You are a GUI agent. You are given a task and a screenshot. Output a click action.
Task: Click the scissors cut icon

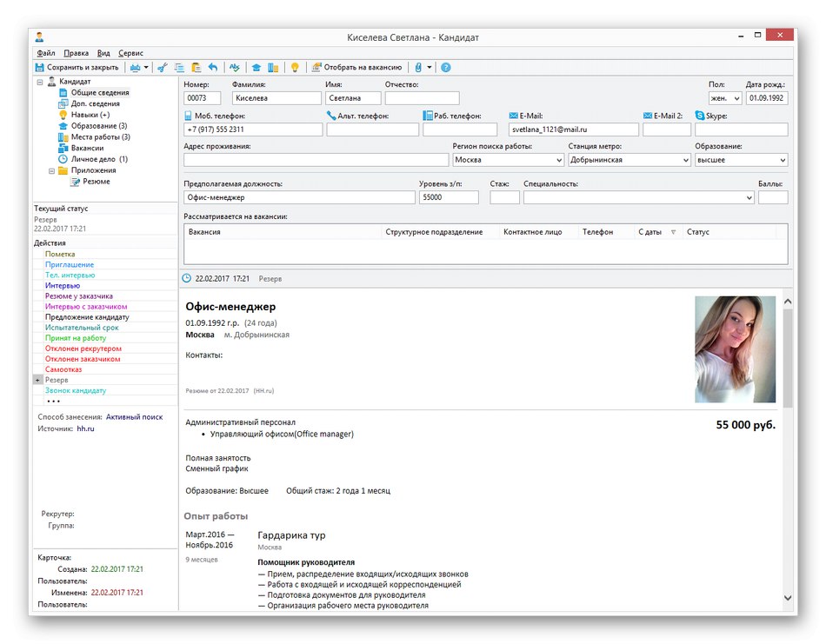click(x=163, y=68)
